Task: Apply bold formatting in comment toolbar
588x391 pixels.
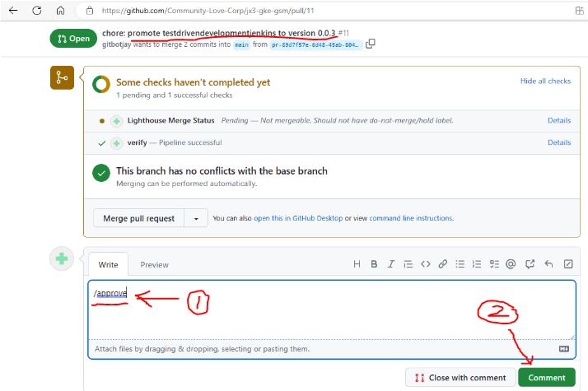Action: point(374,264)
